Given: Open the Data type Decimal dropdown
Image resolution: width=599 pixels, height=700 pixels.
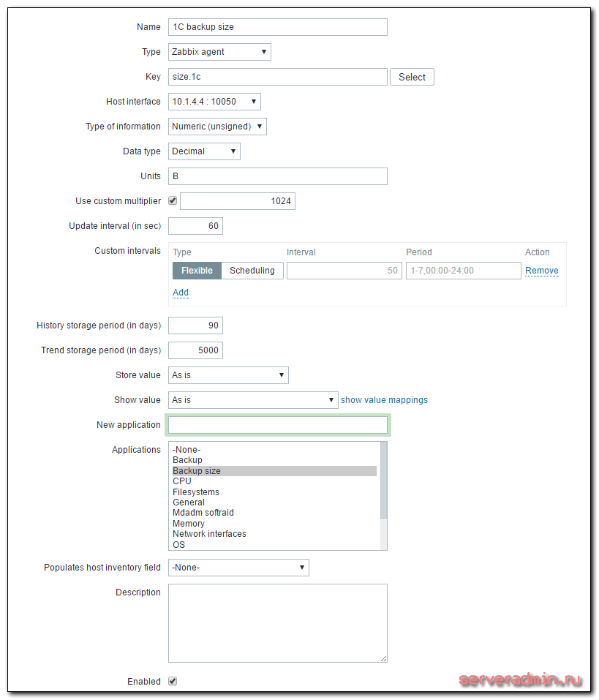Looking at the screenshot, I should 204,151.
